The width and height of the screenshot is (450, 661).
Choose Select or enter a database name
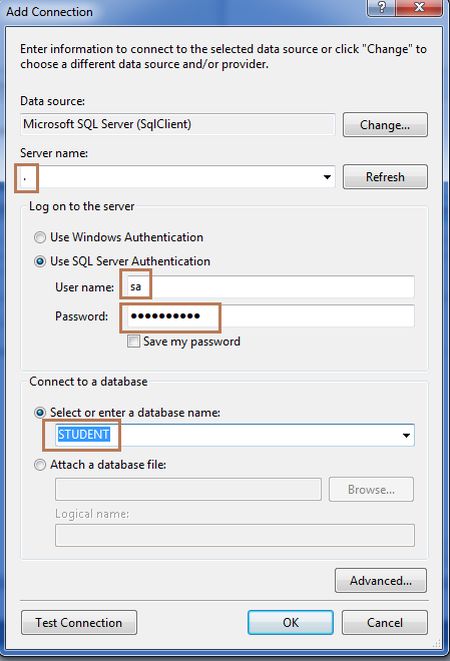pos(40,413)
